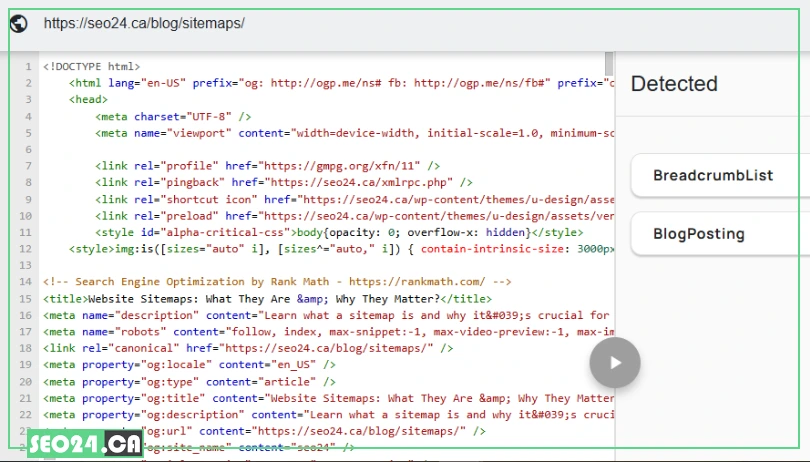The image size is (810, 462).
Task: Open the BreadcrumbList detected item
Action: pyautogui.click(x=720, y=175)
